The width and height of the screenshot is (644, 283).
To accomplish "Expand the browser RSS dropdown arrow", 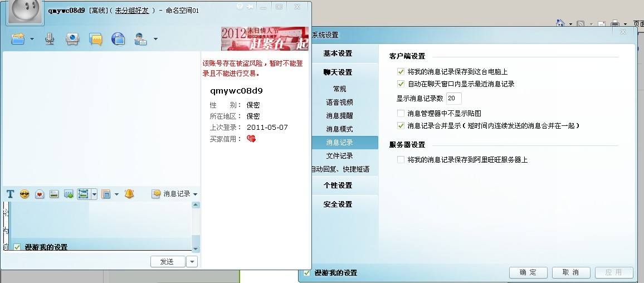I will pyautogui.click(x=591, y=25).
